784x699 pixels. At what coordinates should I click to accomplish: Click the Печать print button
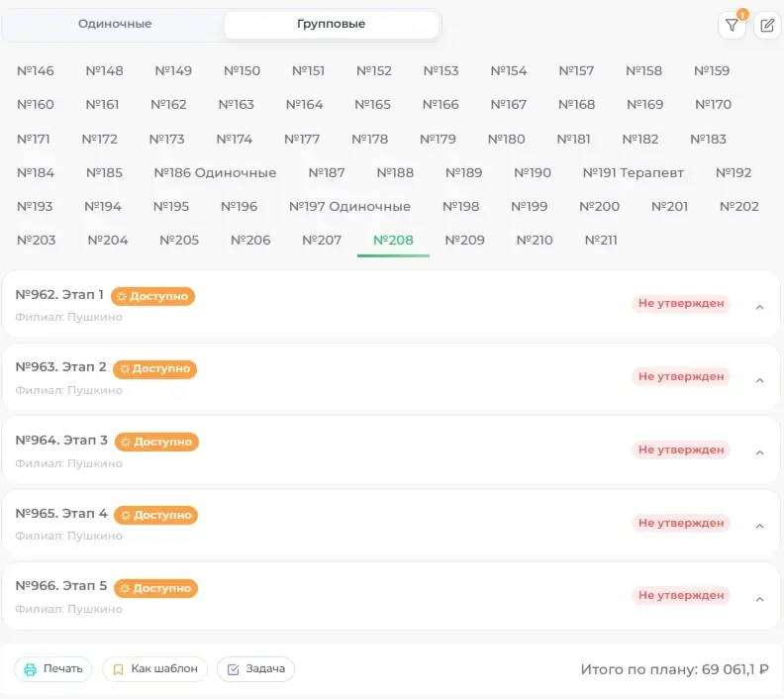53,669
